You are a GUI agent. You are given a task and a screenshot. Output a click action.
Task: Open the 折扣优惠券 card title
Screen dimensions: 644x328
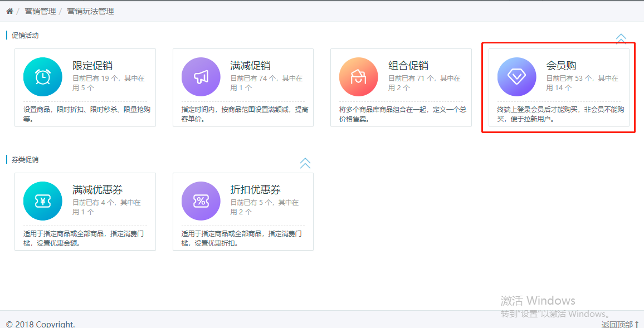click(x=256, y=190)
